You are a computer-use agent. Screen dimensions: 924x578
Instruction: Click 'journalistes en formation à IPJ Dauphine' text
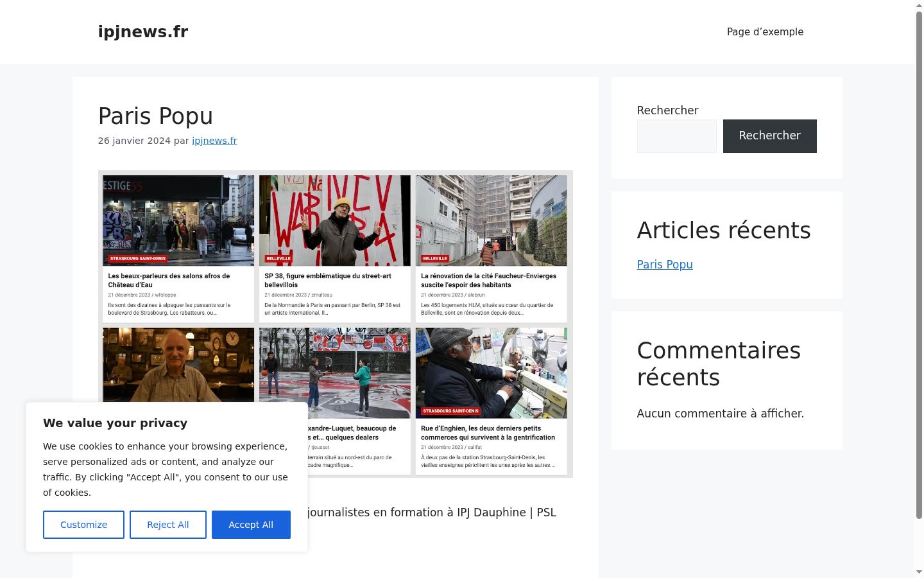[x=416, y=512]
